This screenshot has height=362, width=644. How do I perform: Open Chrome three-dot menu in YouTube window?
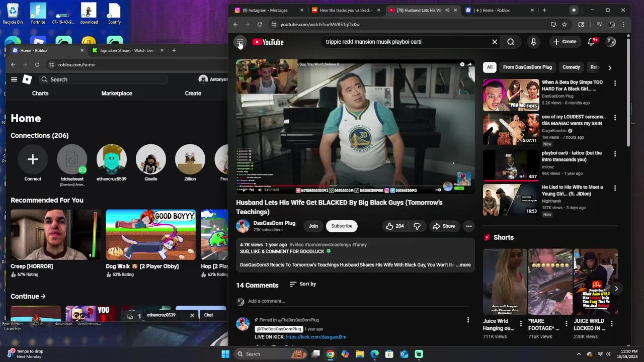(623, 24)
